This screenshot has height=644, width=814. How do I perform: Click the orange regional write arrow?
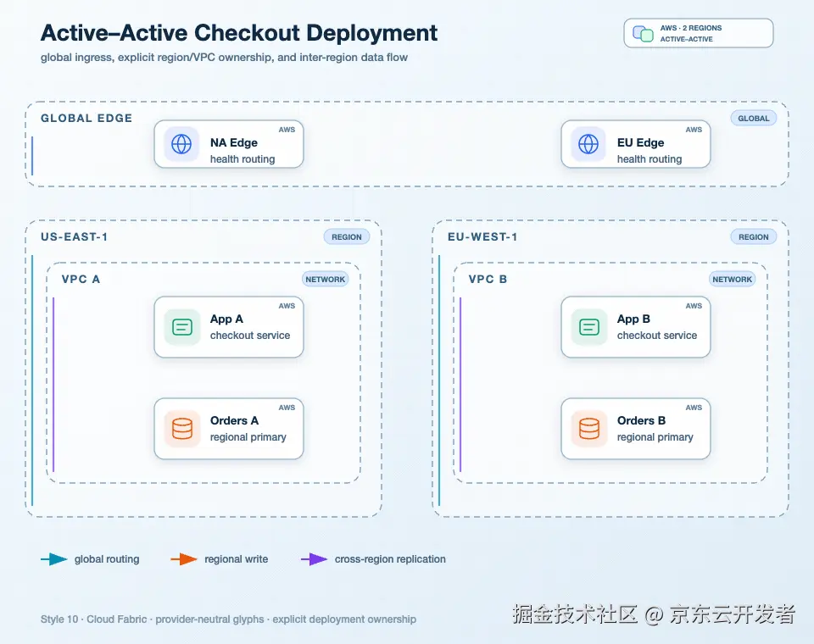(x=184, y=559)
